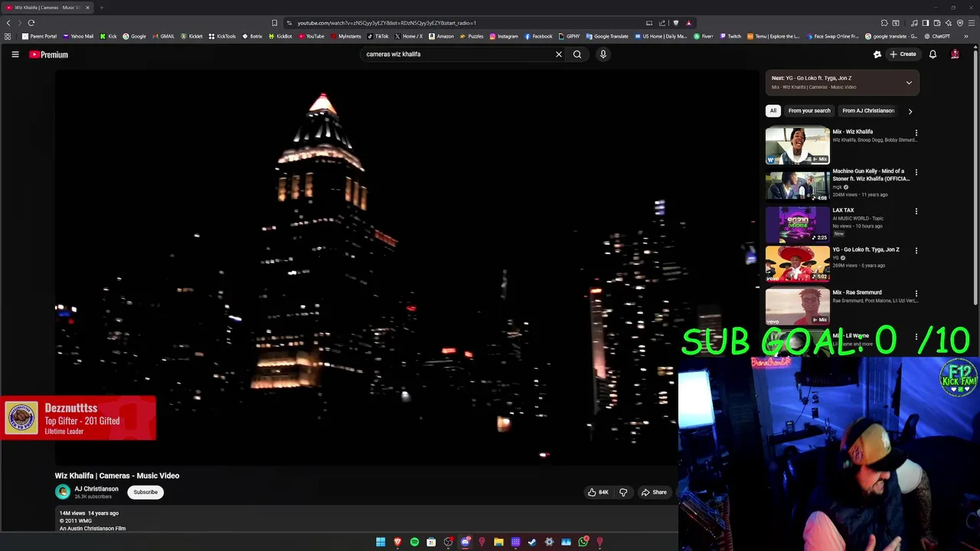Click the browser address bar URL
The image size is (980, 551).
point(387,23)
